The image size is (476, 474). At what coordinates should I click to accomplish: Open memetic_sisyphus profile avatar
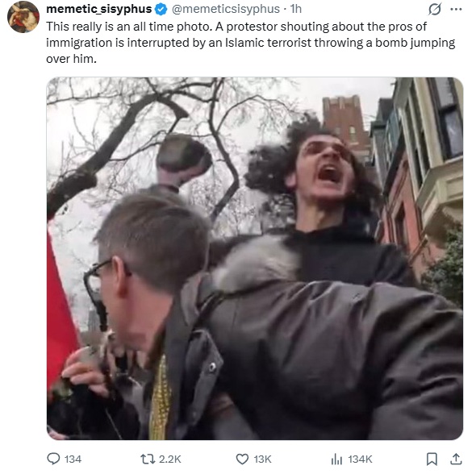(x=23, y=16)
